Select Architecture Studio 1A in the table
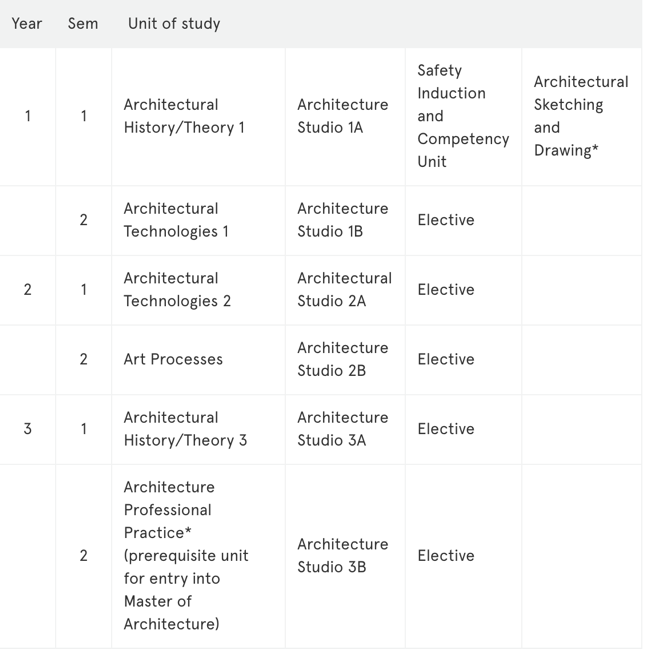The height and width of the screenshot is (649, 646). (342, 116)
